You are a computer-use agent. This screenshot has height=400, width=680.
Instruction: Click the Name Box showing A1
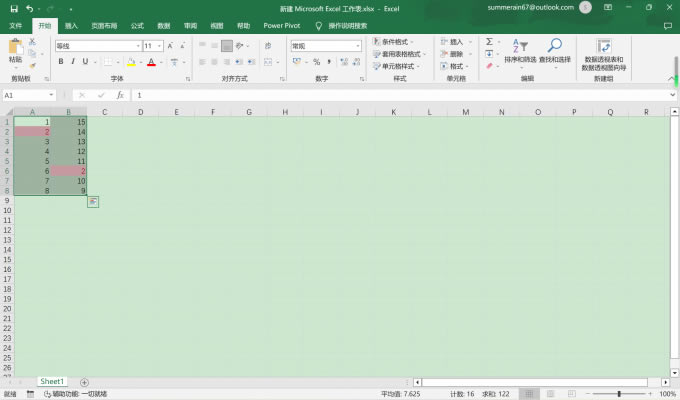point(25,95)
